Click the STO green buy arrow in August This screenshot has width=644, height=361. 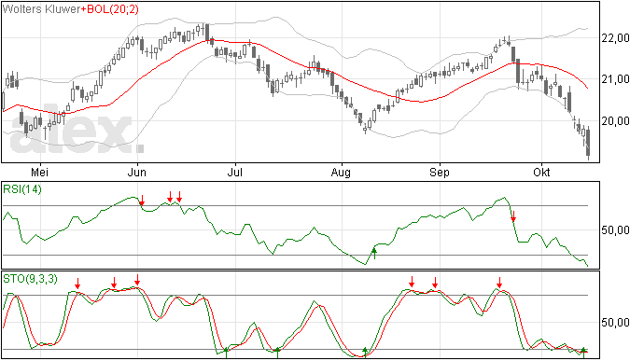point(365,353)
